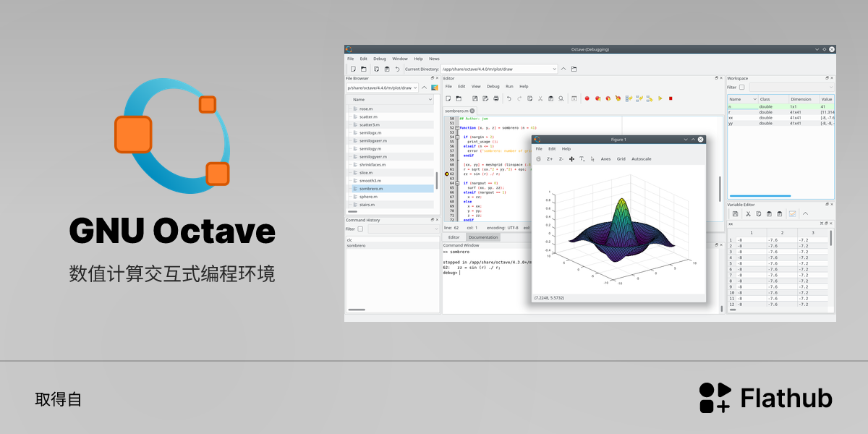Click the Undo icon in main toolbar
This screenshot has height=434, width=868.
[397, 69]
